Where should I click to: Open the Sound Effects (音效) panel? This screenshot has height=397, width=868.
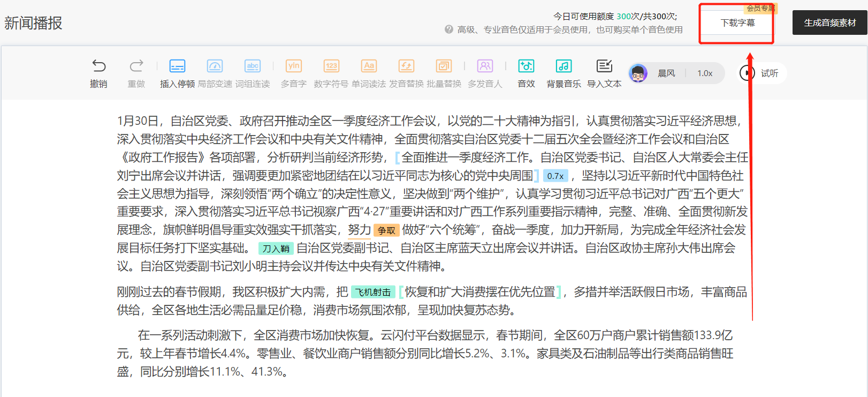tap(526, 66)
